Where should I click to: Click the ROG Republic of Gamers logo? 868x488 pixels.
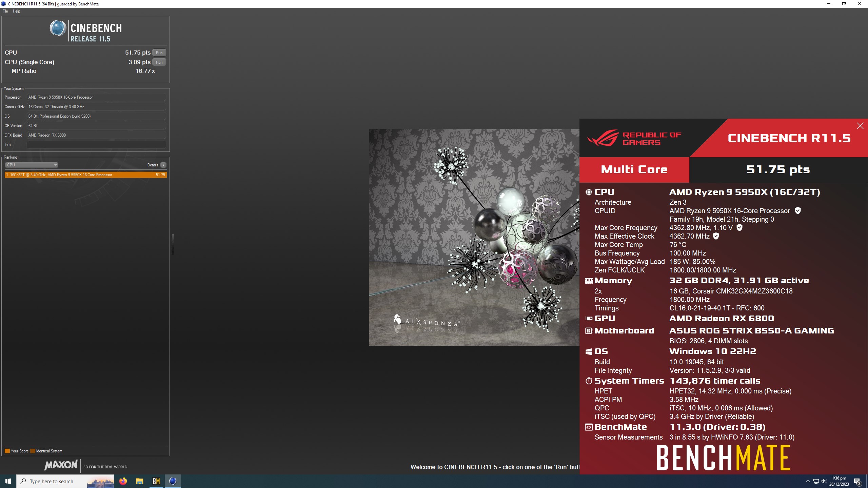point(634,139)
